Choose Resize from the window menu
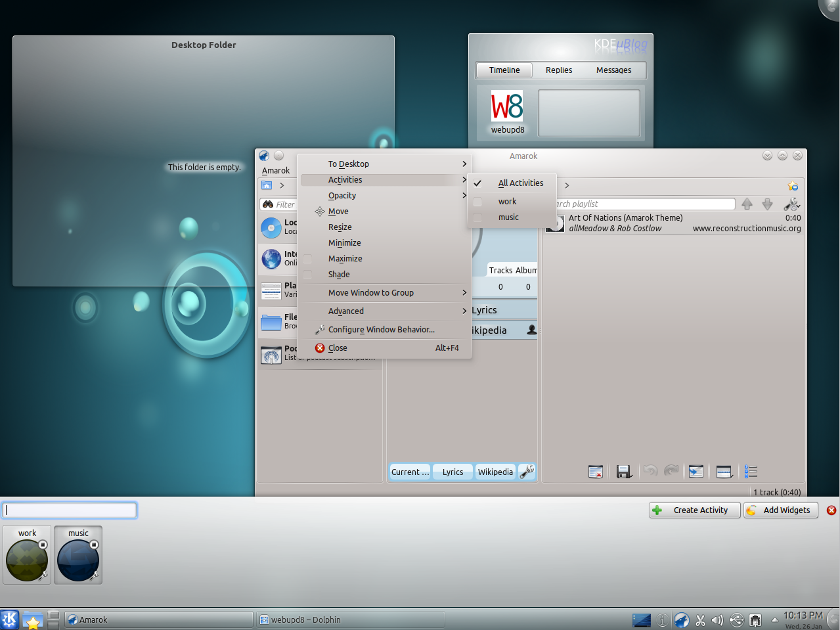Viewport: 840px width, 630px height. tap(384, 227)
